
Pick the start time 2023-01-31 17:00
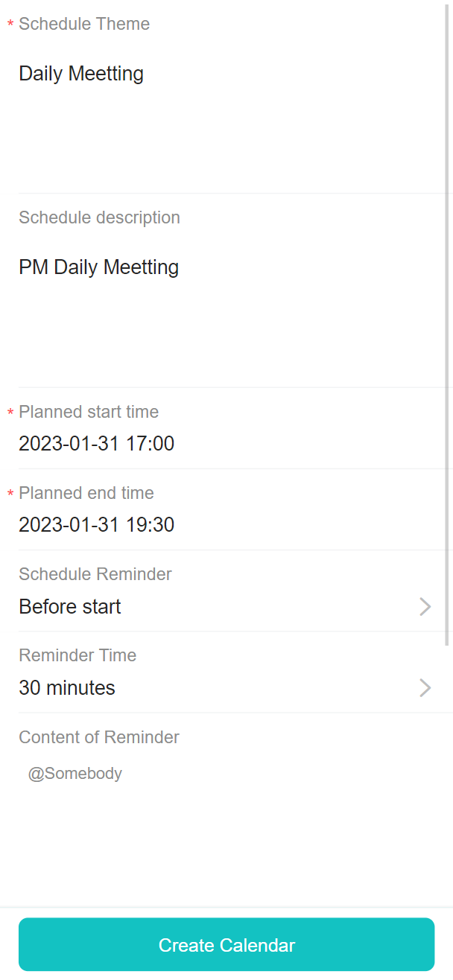pyautogui.click(x=97, y=444)
